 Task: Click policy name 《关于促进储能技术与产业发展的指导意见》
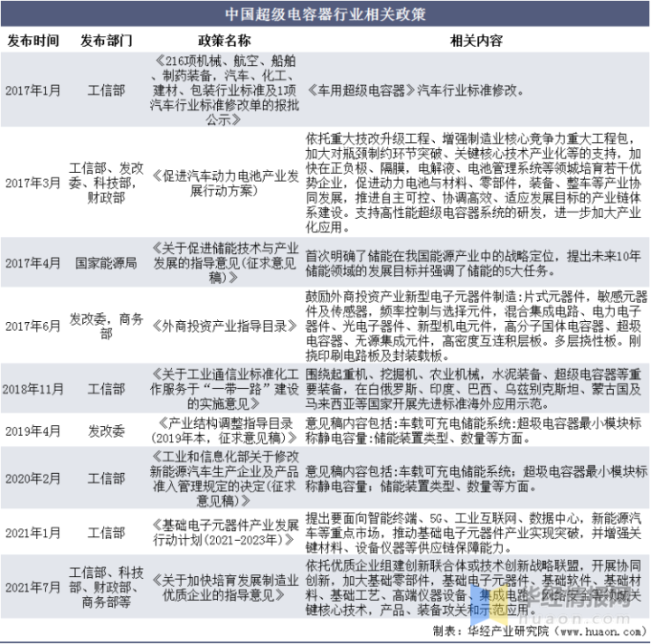224,263
